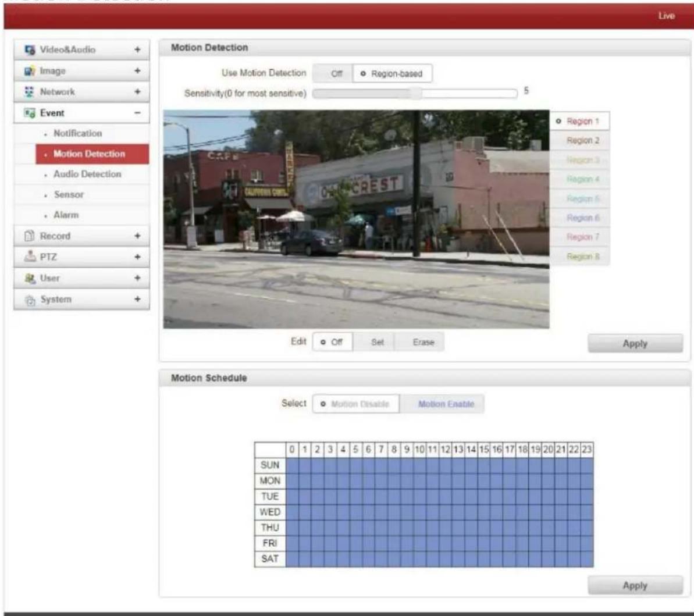
Task: Click the System menu icon
Action: (x=30, y=300)
